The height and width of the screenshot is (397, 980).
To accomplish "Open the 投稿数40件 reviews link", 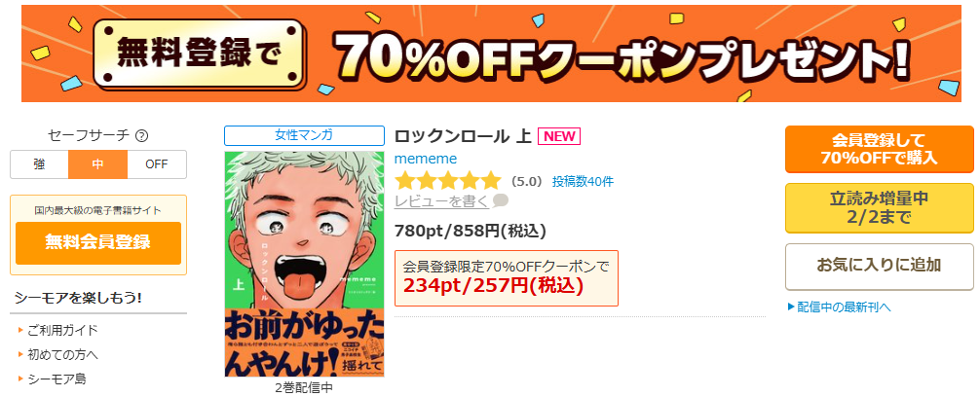I will (583, 182).
